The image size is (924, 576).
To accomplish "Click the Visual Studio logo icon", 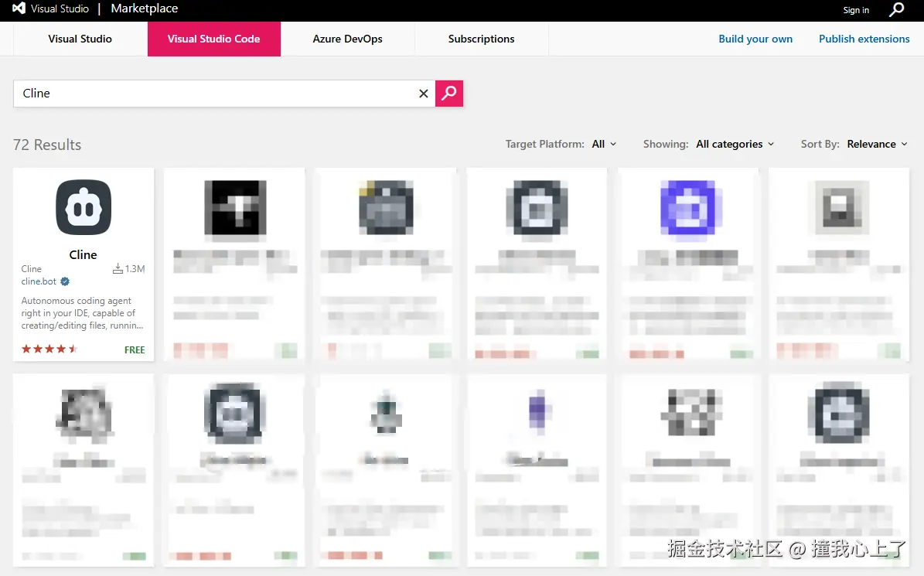I will coord(19,9).
